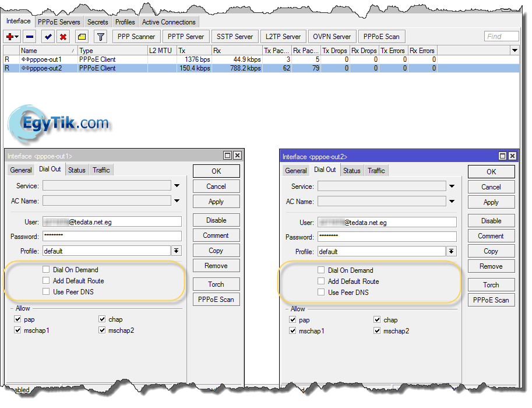
Task: Expand AC Name dropdown in pppoe-out2
Action: [x=452, y=202]
